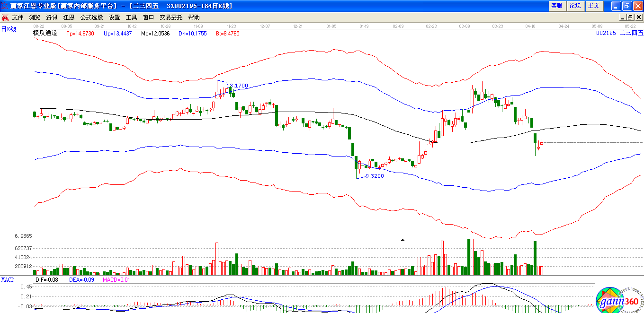
Task: Click the Md=12.0536 value
Action: pos(155,34)
